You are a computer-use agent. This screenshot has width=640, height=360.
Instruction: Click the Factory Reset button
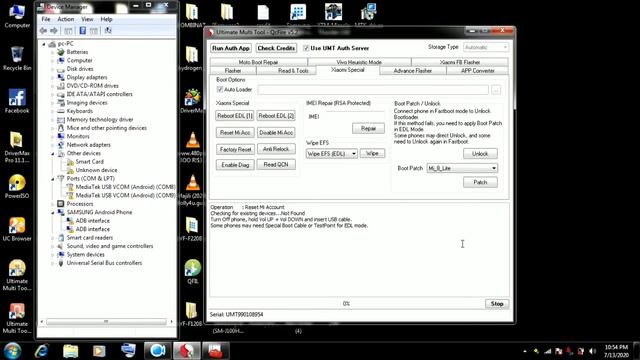[235, 149]
